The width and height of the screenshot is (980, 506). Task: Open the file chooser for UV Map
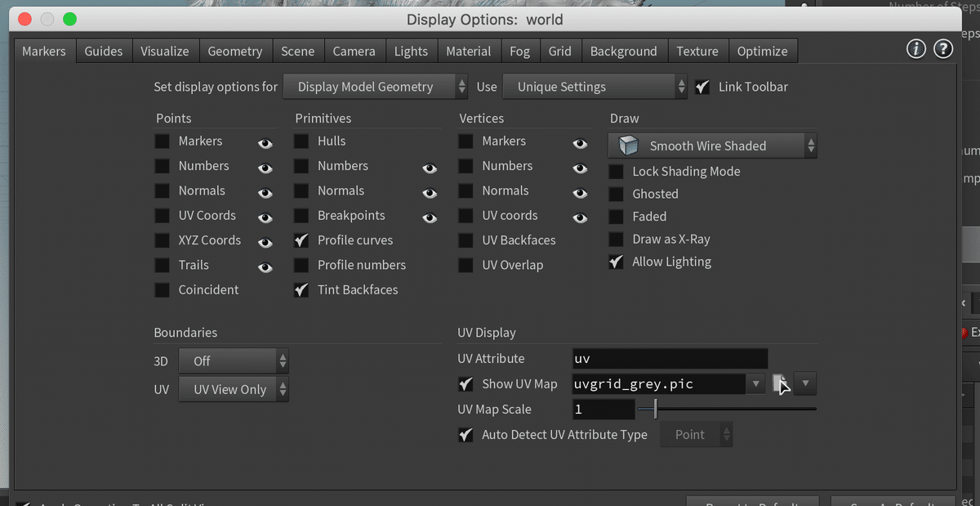tap(781, 383)
